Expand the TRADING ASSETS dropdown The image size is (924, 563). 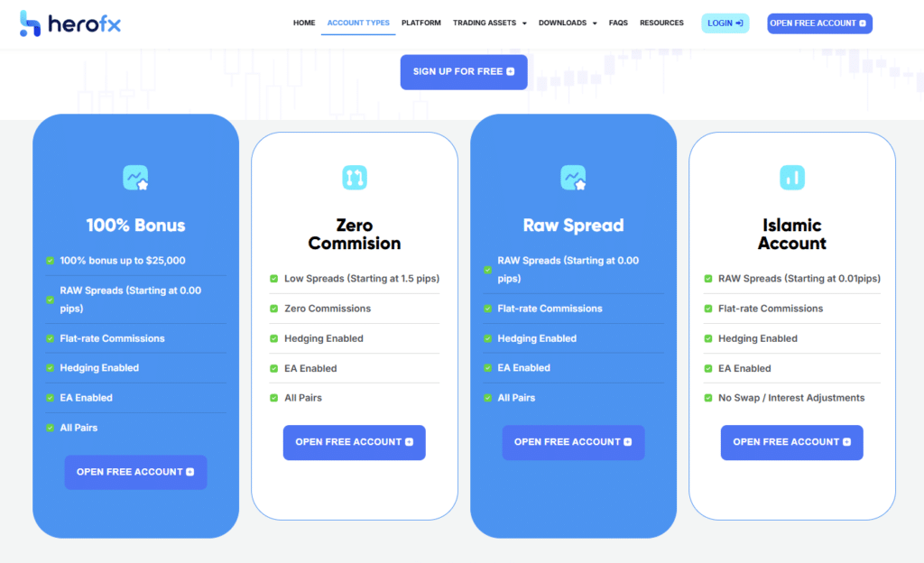(484, 23)
